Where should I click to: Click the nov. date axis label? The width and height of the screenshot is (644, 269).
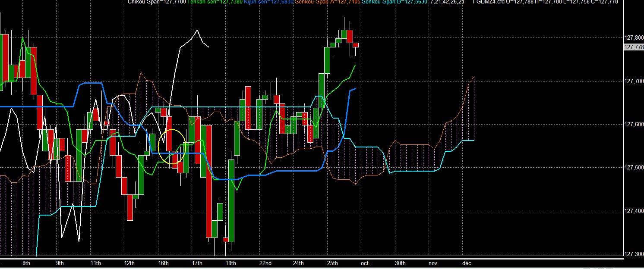point(433,263)
